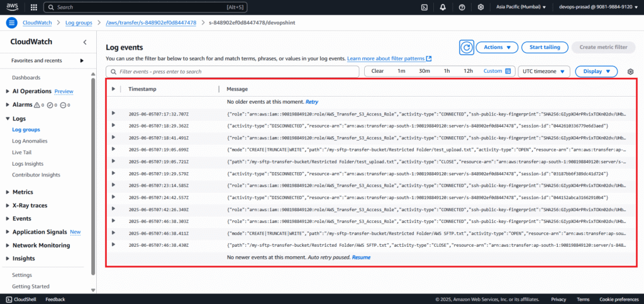Expand Favorites and recents
The width and height of the screenshot is (644, 304).
82,61
